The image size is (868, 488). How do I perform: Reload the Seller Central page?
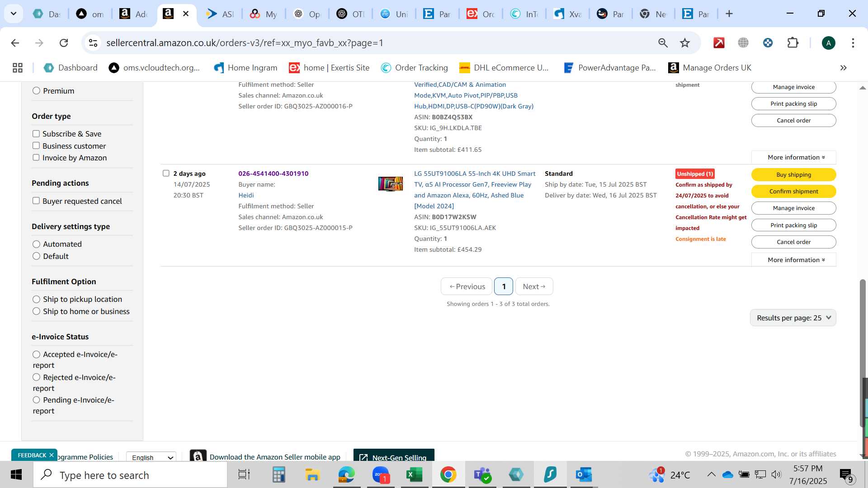click(64, 43)
